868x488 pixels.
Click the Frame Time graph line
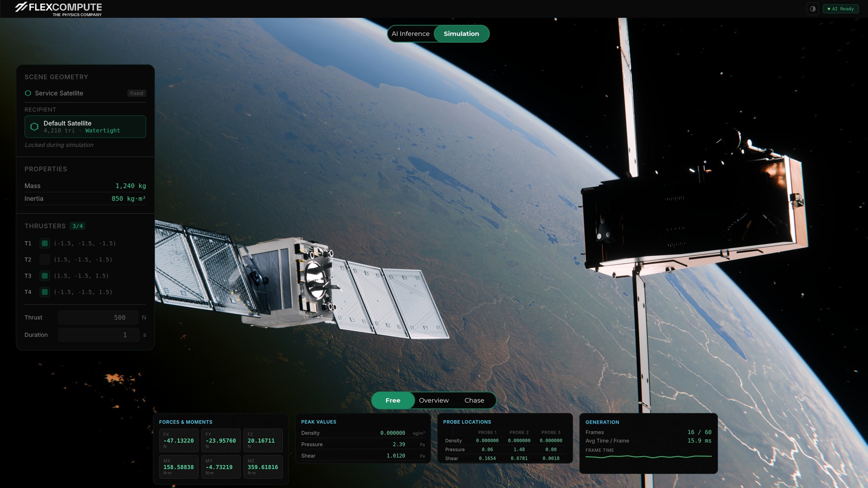tap(648, 457)
